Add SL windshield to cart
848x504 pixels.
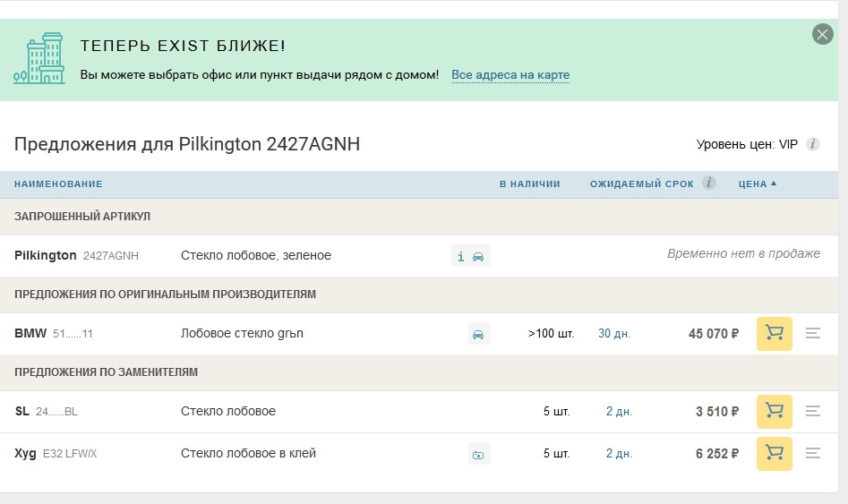click(x=774, y=412)
